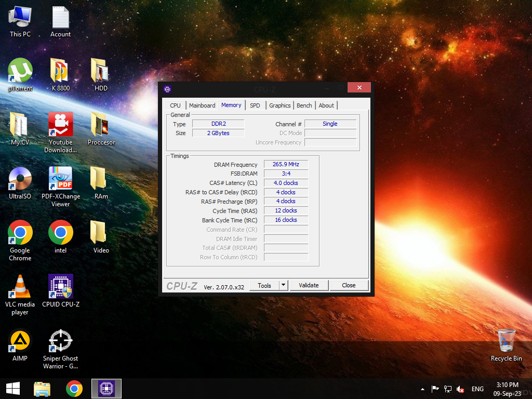This screenshot has height=399, width=532.
Task: Launch PDF-XChange Viewer from desktop
Action: (61, 179)
